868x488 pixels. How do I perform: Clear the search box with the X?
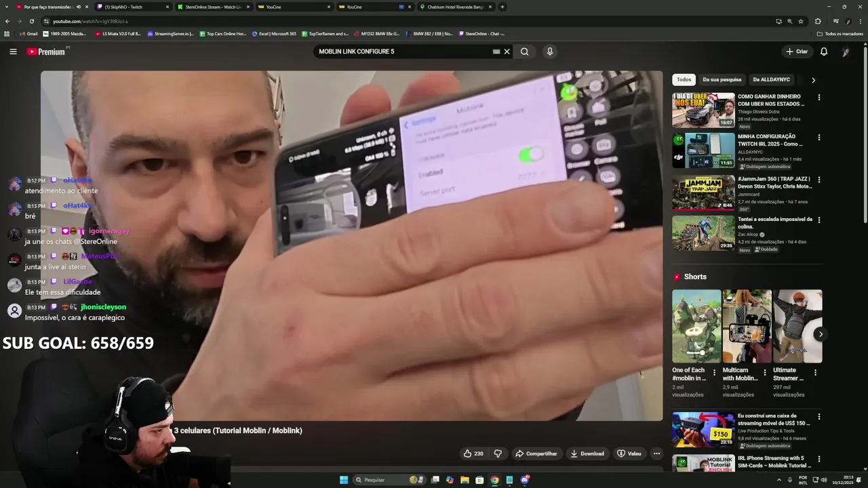pyautogui.click(x=507, y=52)
